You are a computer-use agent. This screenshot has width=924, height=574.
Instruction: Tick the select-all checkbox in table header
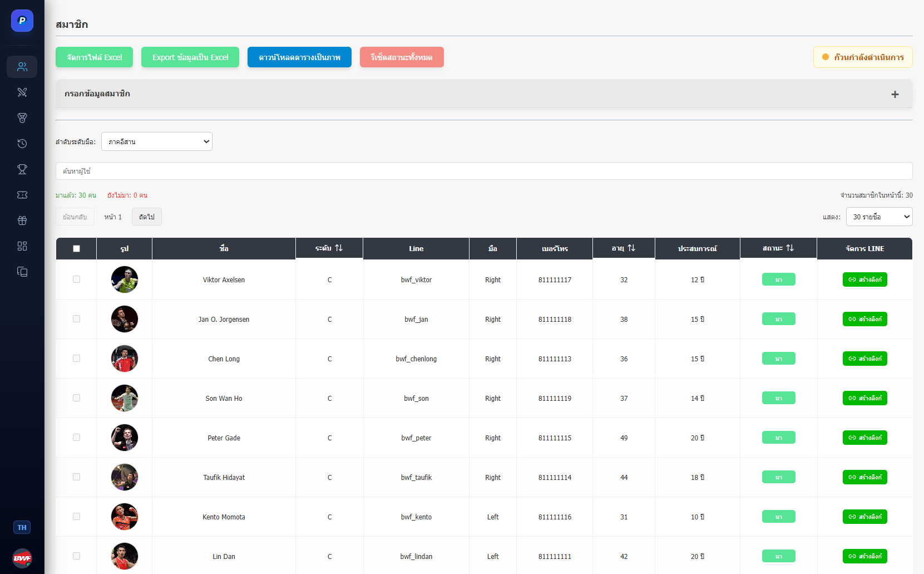click(x=76, y=249)
